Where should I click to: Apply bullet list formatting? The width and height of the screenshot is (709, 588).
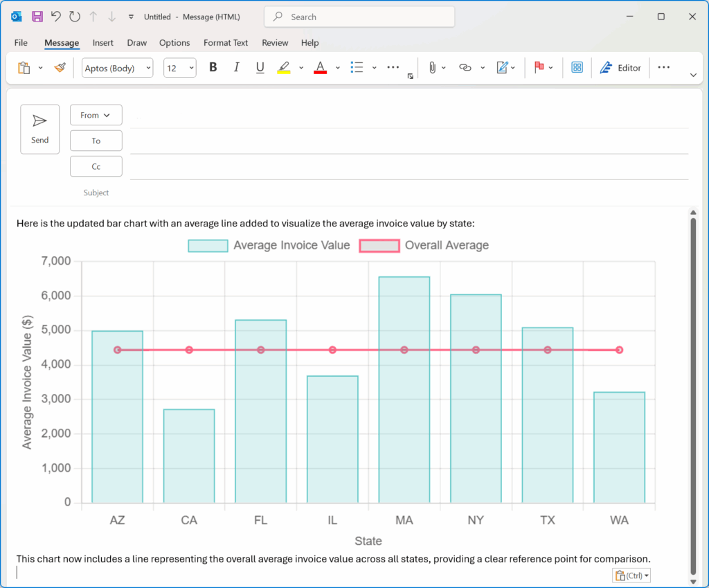point(356,67)
